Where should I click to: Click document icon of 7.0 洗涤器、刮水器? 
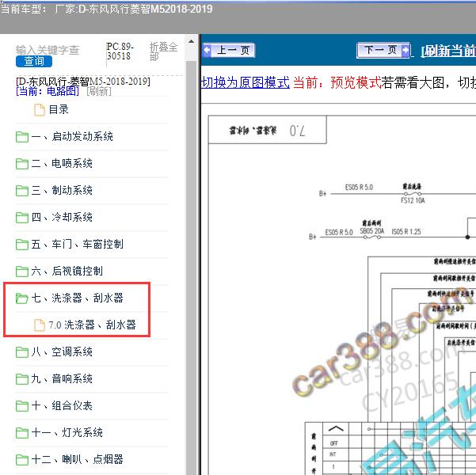[x=40, y=325]
